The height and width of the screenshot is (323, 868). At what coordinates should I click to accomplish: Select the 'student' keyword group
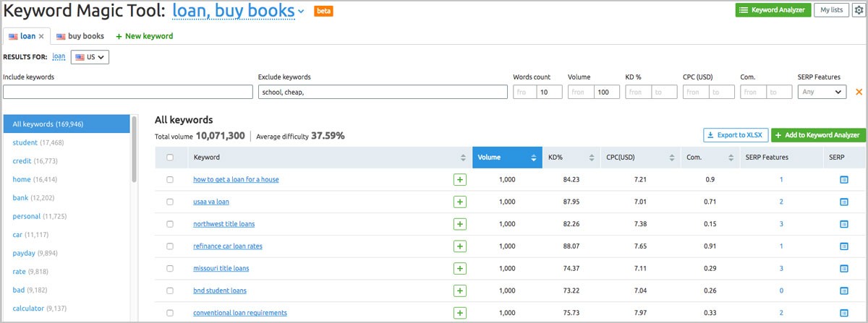(x=25, y=143)
